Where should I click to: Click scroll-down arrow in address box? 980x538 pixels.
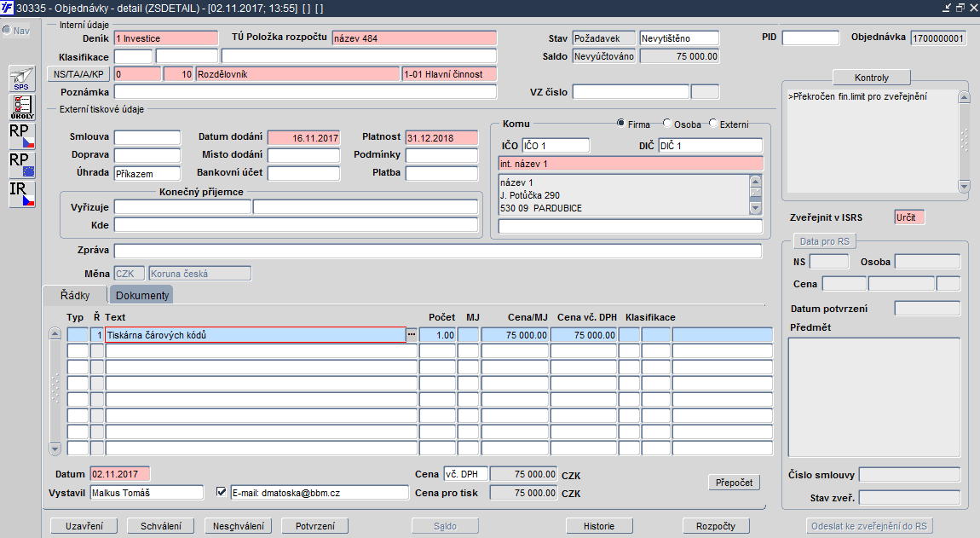(x=755, y=208)
